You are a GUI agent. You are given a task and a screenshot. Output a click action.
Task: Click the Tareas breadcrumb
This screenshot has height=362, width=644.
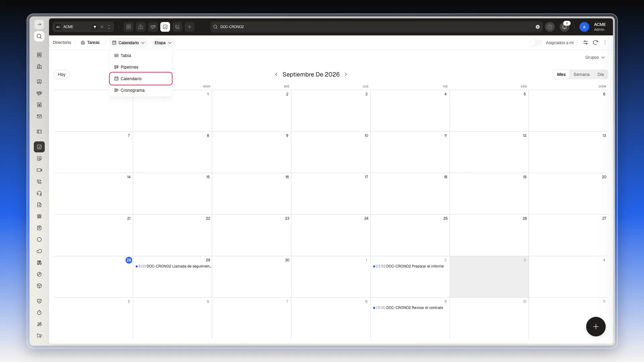90,43
